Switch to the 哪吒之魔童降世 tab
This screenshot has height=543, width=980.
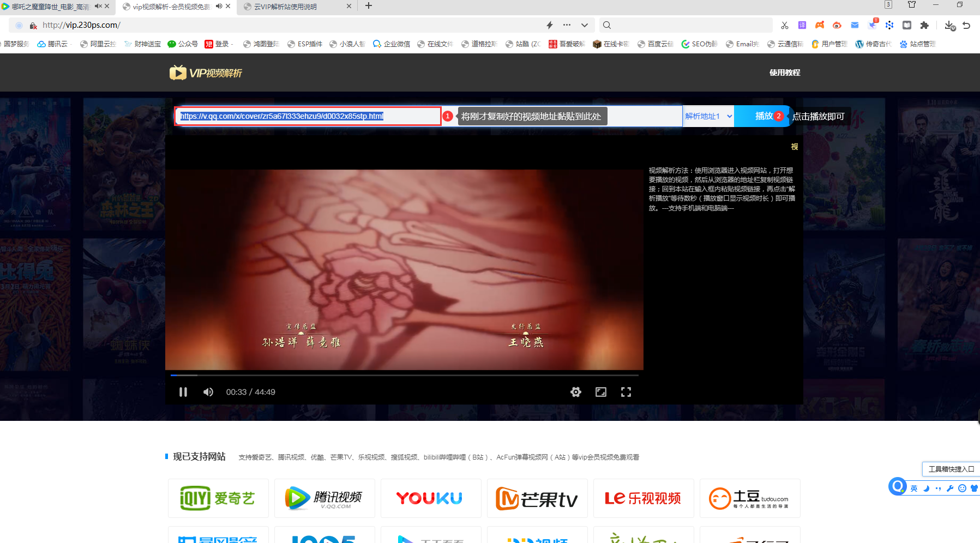50,7
